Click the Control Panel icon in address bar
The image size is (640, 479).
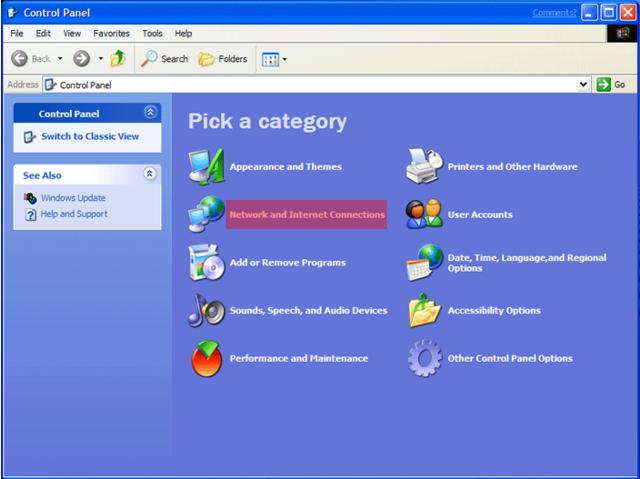point(51,84)
